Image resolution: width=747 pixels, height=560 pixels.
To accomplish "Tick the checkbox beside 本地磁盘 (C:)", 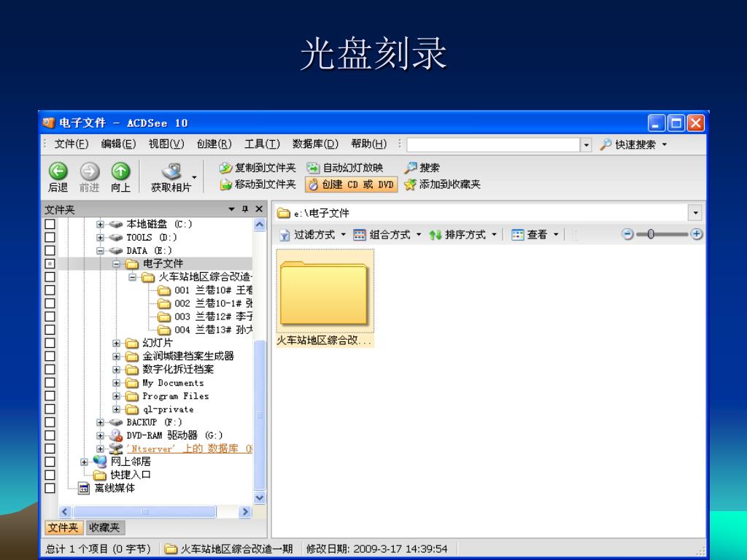I will click(50, 224).
